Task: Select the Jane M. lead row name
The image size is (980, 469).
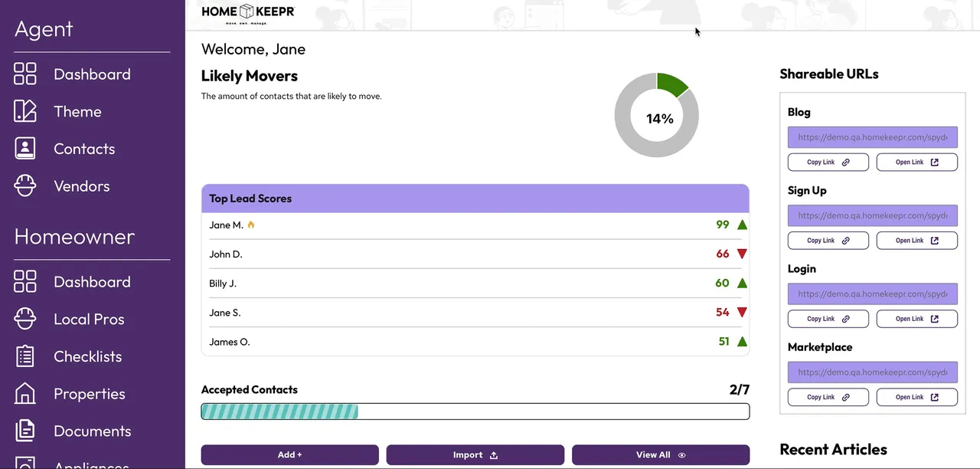Action: (226, 225)
